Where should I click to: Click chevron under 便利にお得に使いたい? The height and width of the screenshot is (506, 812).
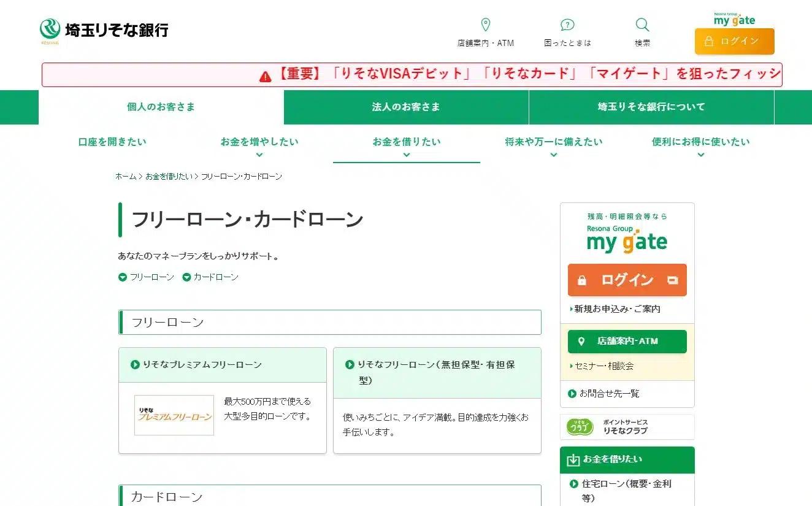pos(701,155)
